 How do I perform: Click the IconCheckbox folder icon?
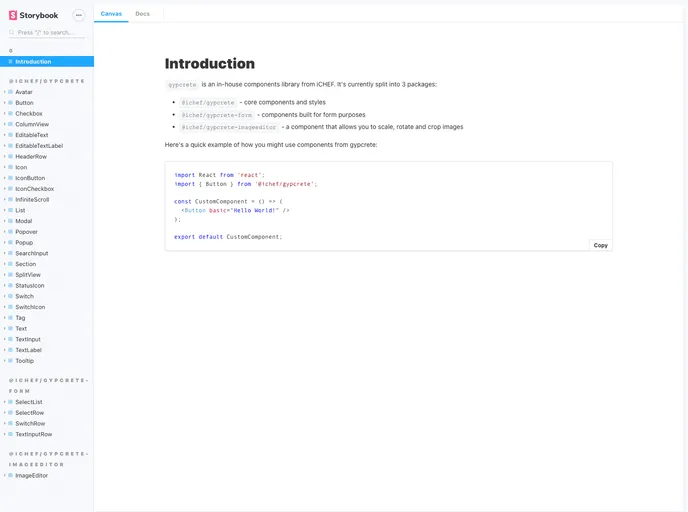click(x=11, y=189)
